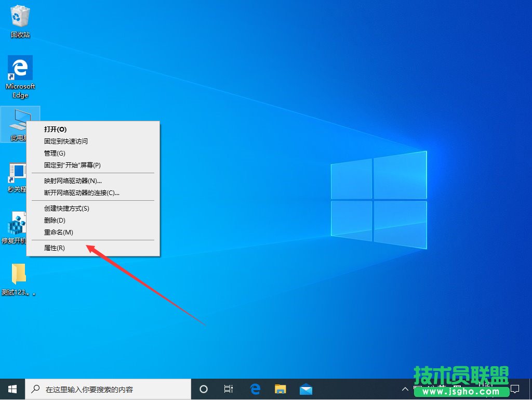This screenshot has width=532, height=400.
Task: Launch the Mail app from the taskbar
Action: tap(306, 389)
